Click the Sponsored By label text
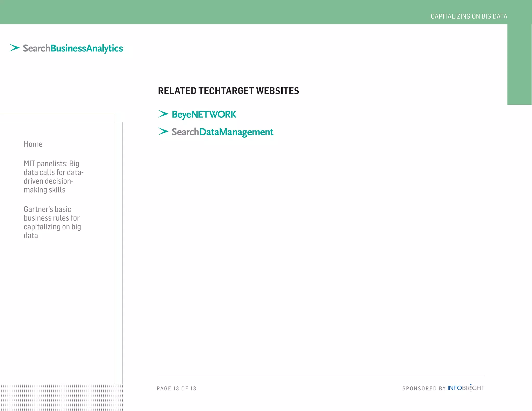Viewport: 532px width, 411px height. [x=424, y=388]
